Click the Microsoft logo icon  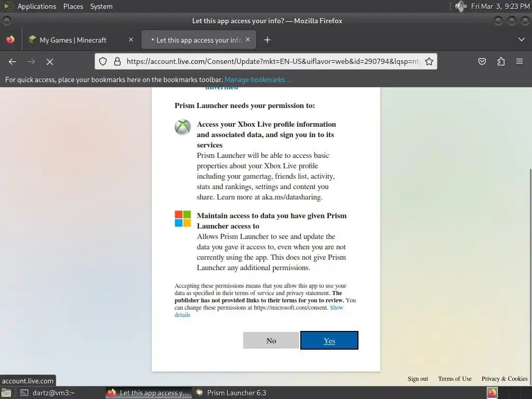coord(183,219)
